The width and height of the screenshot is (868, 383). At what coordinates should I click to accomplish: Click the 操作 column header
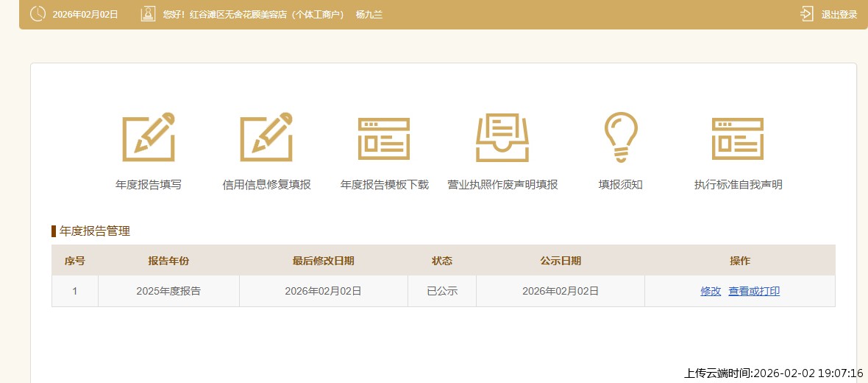coord(740,261)
